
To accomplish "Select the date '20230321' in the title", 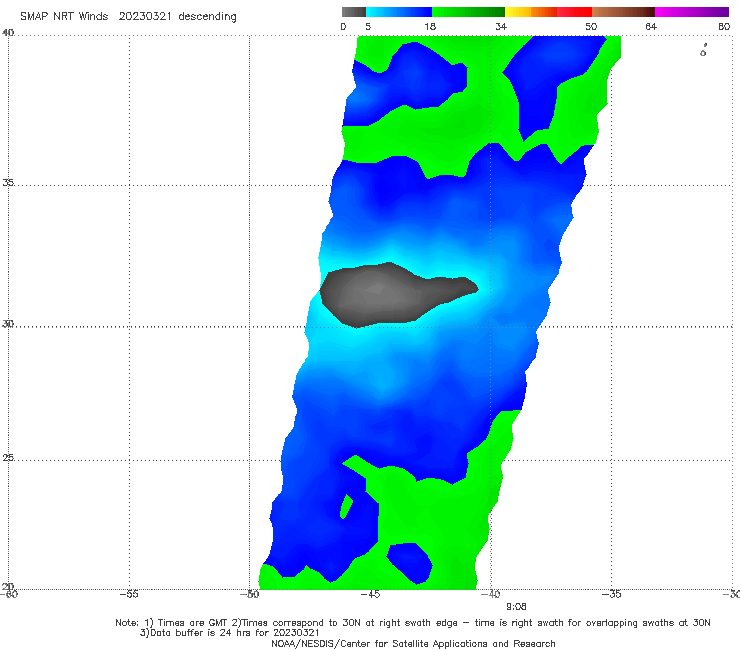I will click(145, 16).
